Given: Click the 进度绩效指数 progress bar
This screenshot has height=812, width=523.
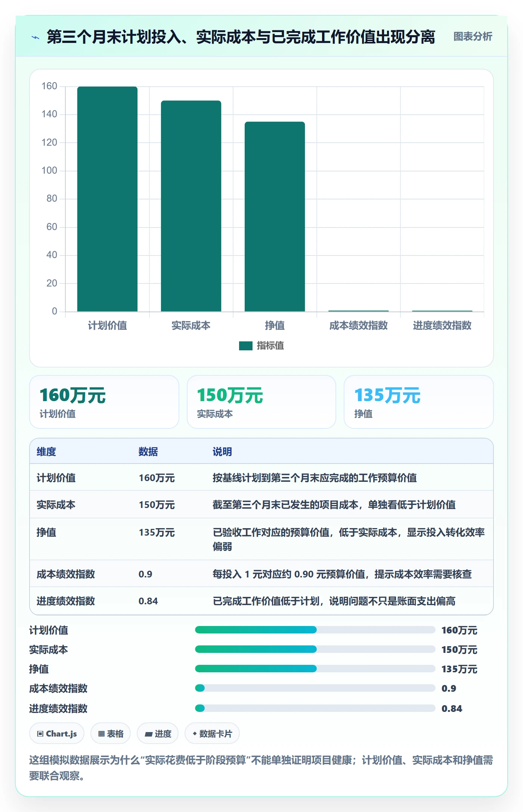Looking at the screenshot, I should (315, 708).
